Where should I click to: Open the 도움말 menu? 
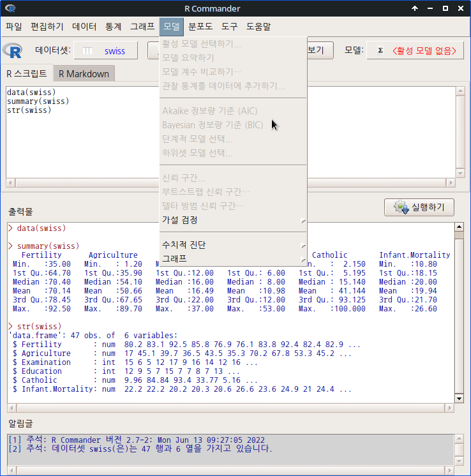(258, 27)
